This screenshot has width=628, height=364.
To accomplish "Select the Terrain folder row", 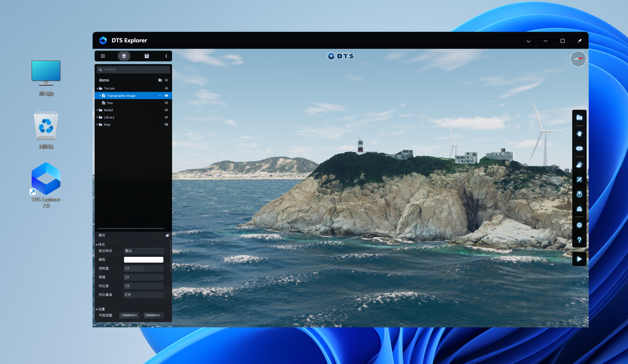I will 133,88.
